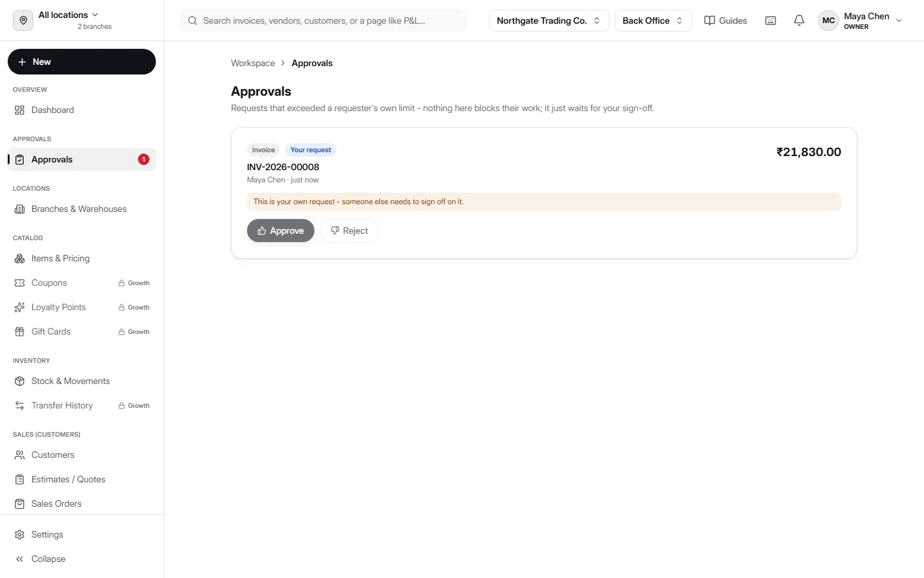Open Gift Cards
Viewport: 924px width, 578px height.
pyautogui.click(x=81, y=331)
